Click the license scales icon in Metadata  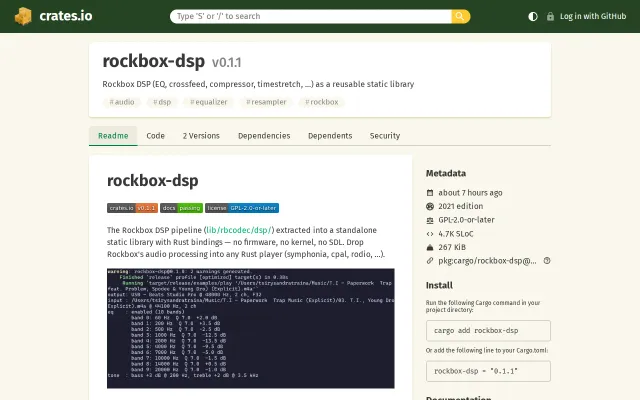coord(430,220)
